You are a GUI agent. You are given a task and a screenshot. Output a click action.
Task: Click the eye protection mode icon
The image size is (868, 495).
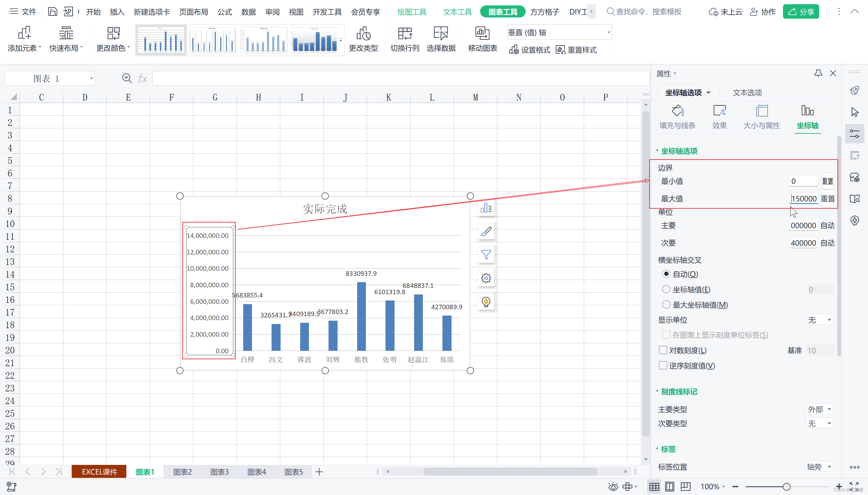(613, 487)
